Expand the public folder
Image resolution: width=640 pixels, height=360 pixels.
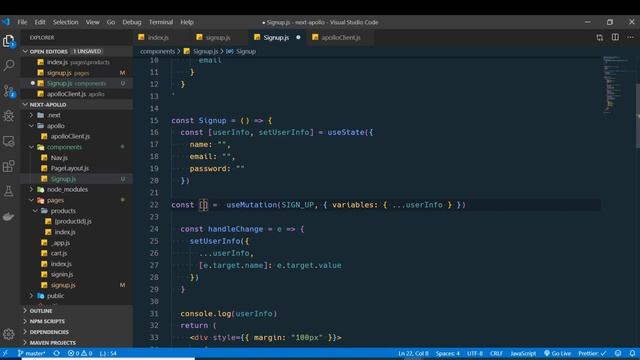pos(55,296)
